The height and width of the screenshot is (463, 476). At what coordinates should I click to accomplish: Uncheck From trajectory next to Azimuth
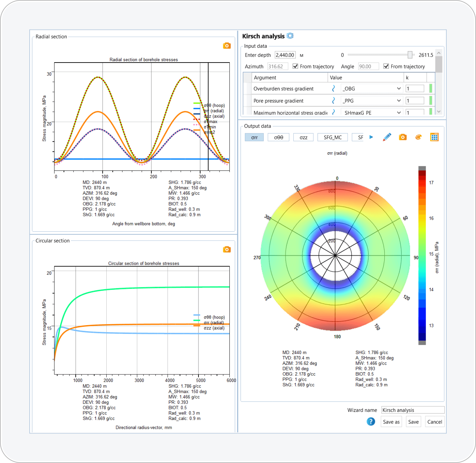click(295, 66)
